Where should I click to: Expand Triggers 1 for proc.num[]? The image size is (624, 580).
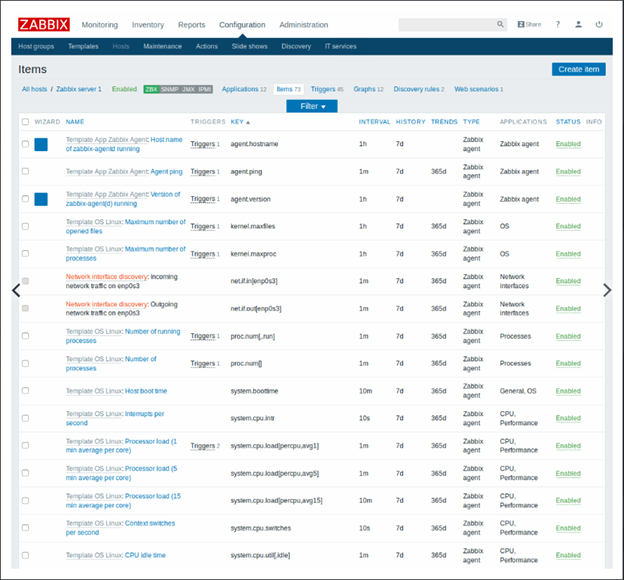pyautogui.click(x=203, y=363)
